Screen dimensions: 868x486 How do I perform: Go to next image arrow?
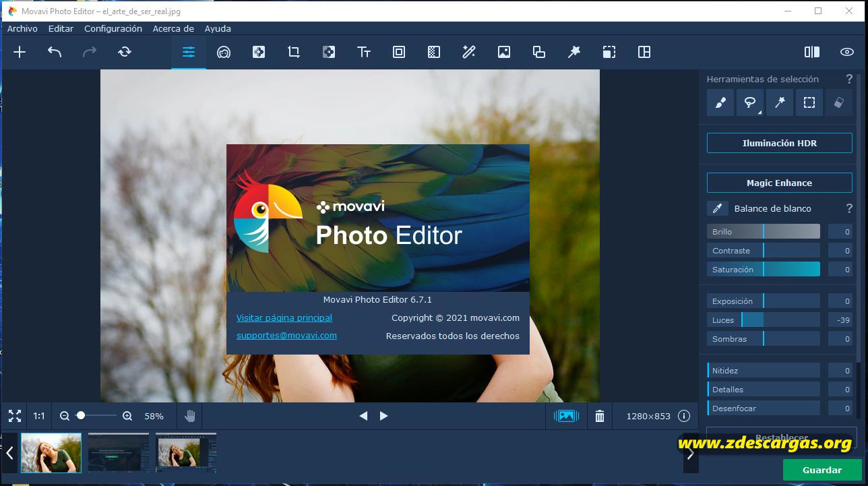[x=383, y=416]
